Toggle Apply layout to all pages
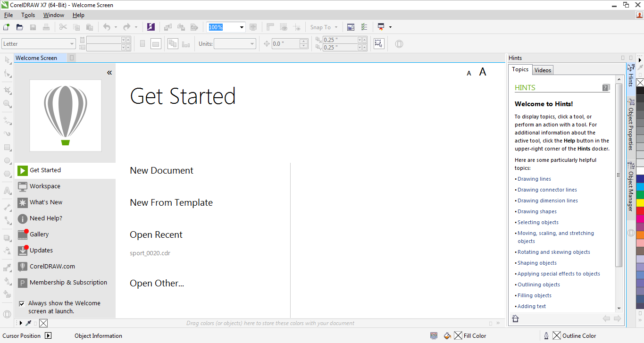Image resolution: width=644 pixels, height=343 pixels. click(x=173, y=44)
